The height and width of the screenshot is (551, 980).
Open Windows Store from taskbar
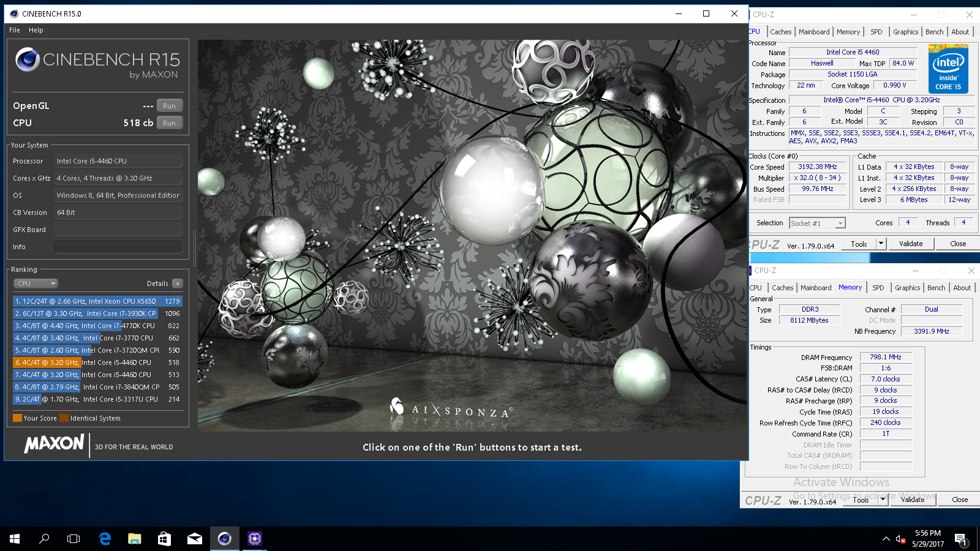pyautogui.click(x=164, y=539)
